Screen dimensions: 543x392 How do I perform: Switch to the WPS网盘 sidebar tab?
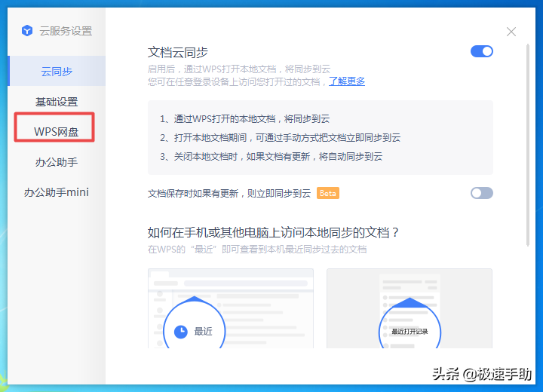tap(56, 131)
